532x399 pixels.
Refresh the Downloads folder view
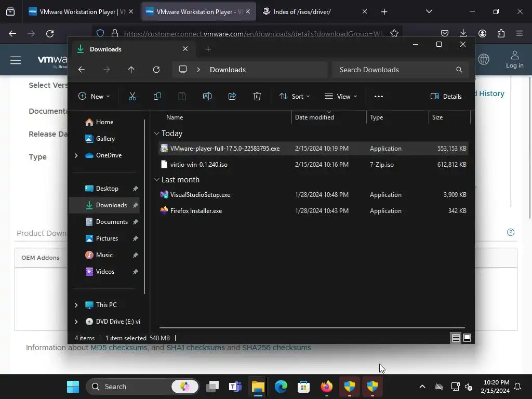[156, 70]
